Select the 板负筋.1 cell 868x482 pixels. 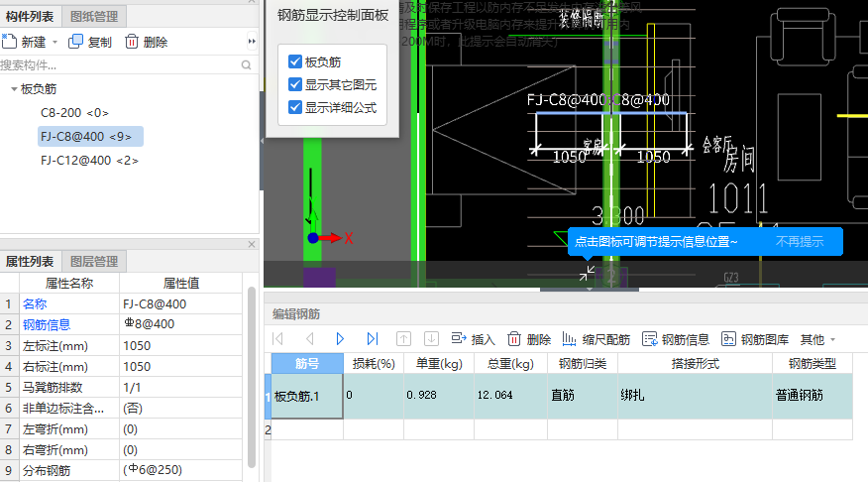(307, 396)
